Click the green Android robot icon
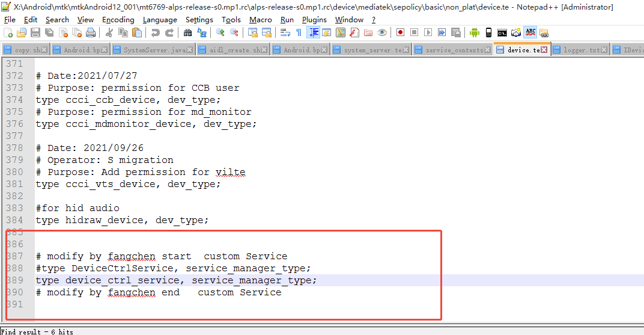 475,33
